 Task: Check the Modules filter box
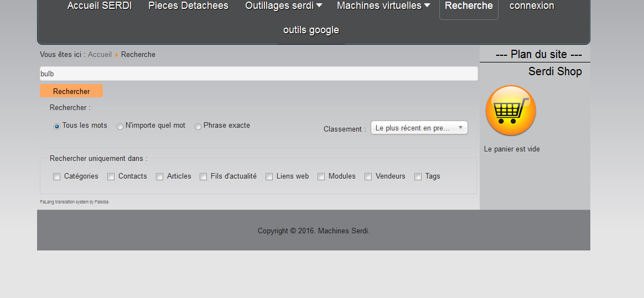tap(321, 177)
